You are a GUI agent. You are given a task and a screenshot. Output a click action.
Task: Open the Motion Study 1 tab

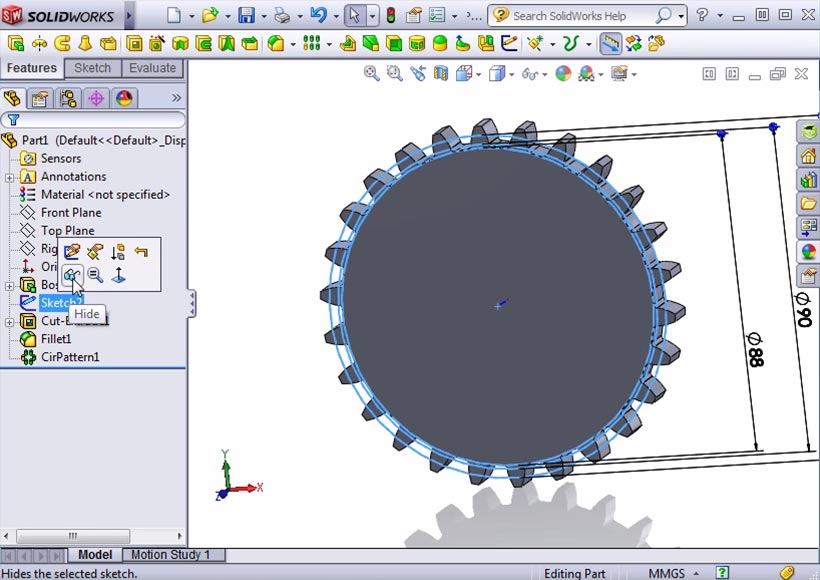[x=170, y=555]
